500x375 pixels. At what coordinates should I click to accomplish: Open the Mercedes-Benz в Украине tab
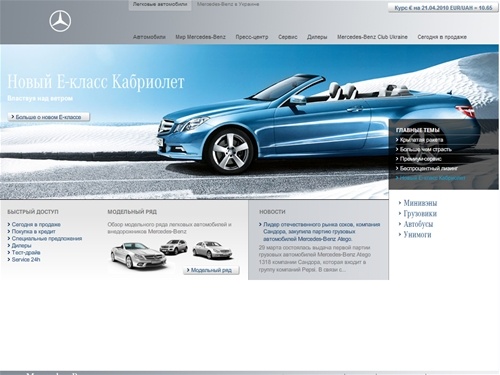click(x=228, y=5)
